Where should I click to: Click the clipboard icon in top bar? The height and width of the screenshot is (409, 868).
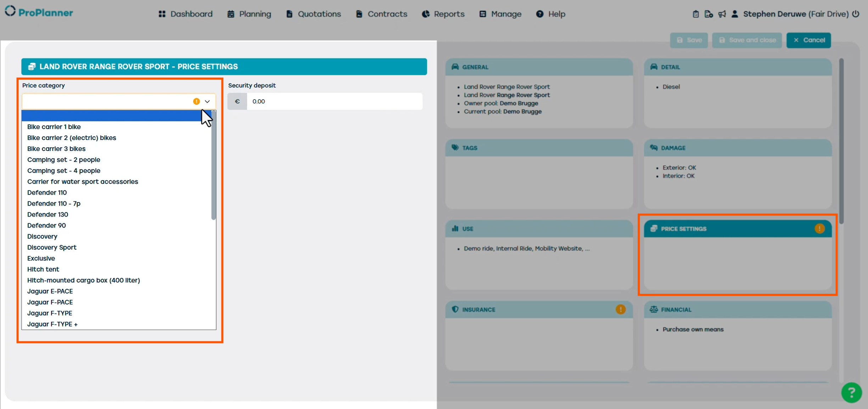(x=695, y=14)
